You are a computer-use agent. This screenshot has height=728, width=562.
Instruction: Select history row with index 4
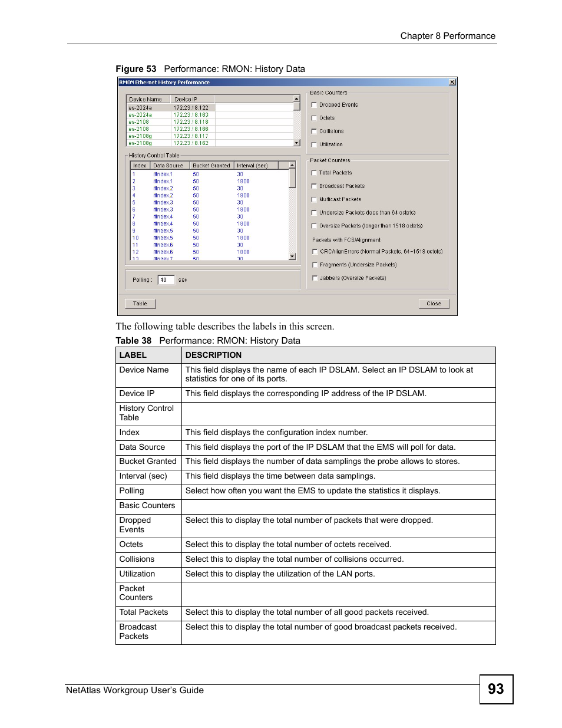click(x=209, y=196)
